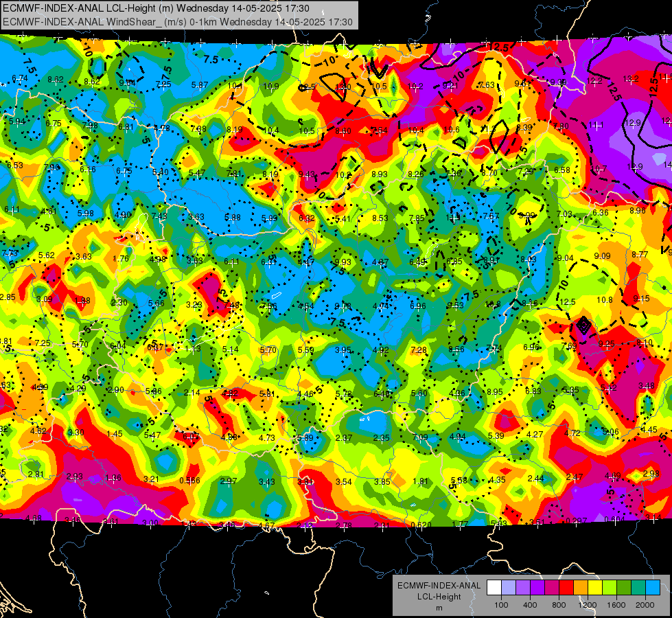This screenshot has height=618, width=672.
Task: Click the sky blue legend swatch
Action: pos(653,588)
